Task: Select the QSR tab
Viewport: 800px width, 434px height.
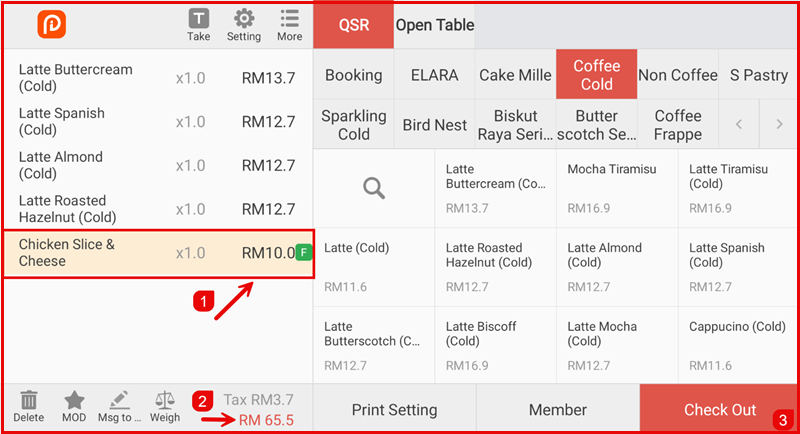Action: coord(353,25)
